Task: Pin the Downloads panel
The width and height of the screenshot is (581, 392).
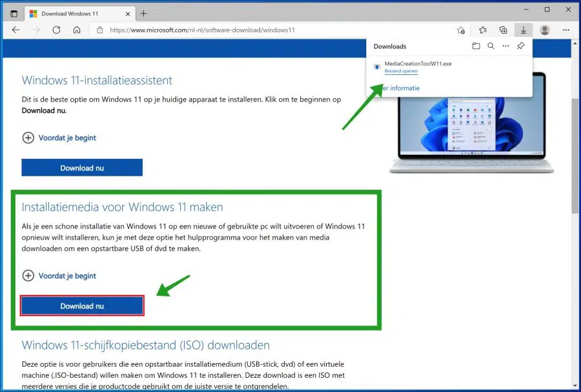Action: coord(520,46)
